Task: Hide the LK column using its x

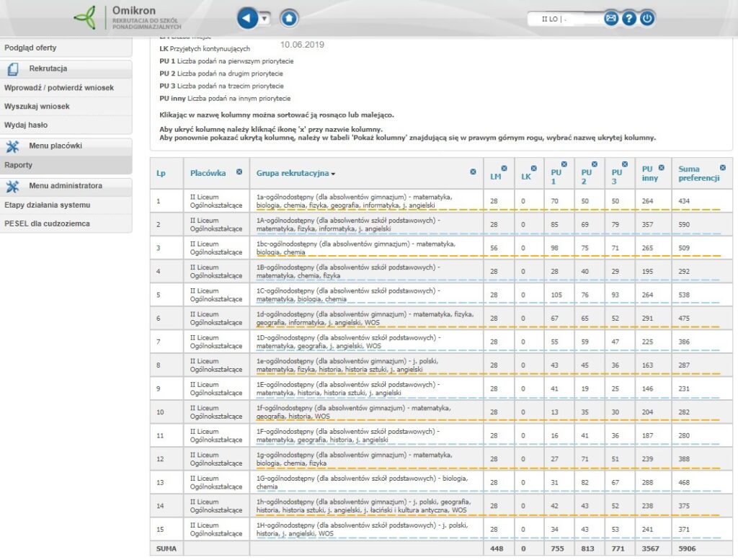Action: coord(534,169)
